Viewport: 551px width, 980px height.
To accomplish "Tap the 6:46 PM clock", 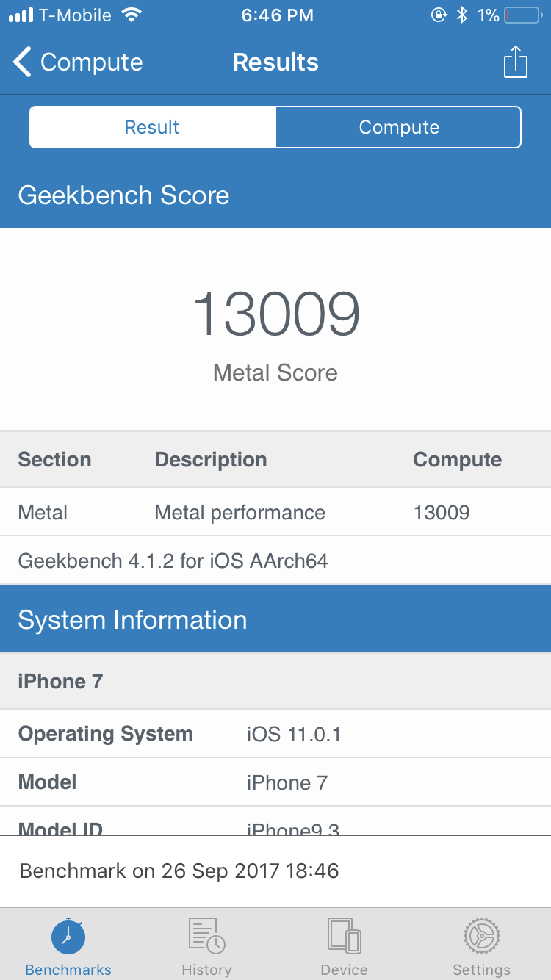I will coord(277,15).
